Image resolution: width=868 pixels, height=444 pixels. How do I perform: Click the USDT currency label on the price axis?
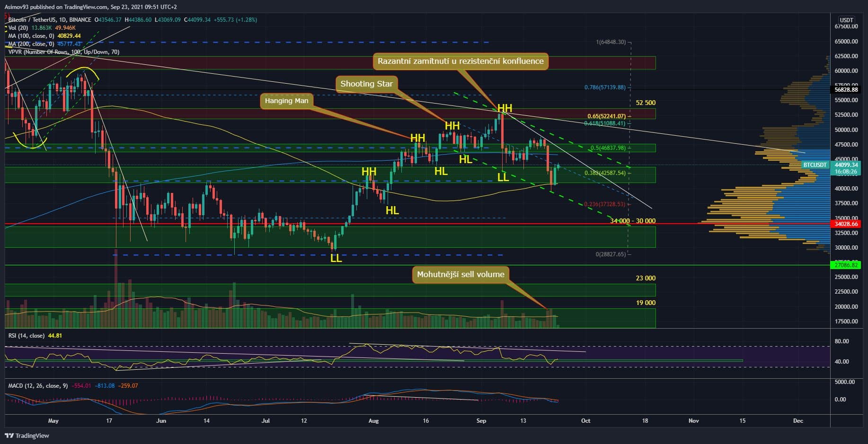846,20
